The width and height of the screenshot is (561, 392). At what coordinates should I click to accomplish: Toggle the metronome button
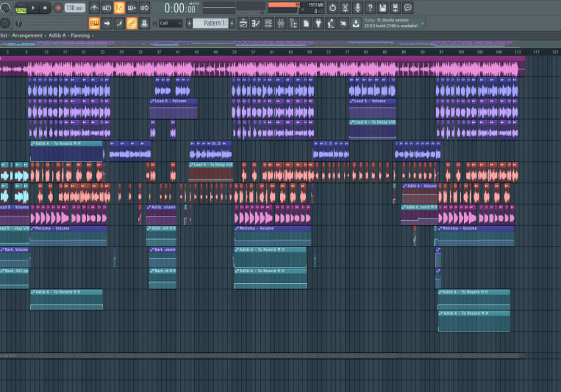[94, 7]
